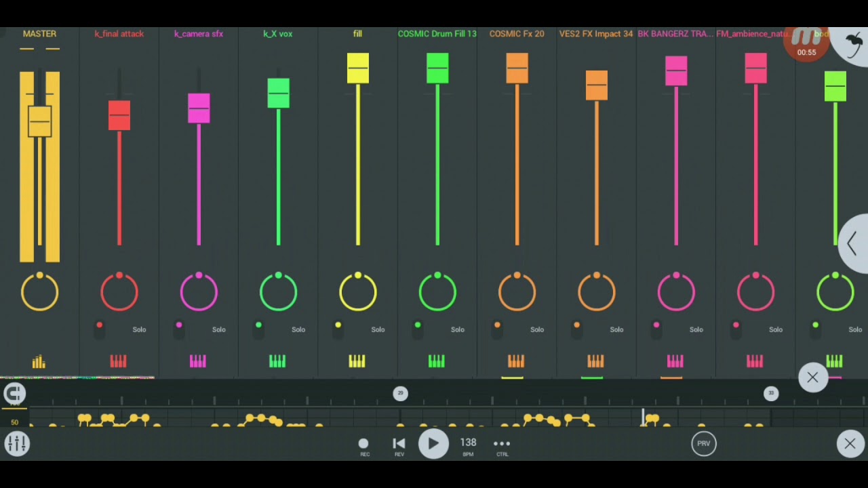Click the screen recorder timer overlay

click(x=806, y=45)
